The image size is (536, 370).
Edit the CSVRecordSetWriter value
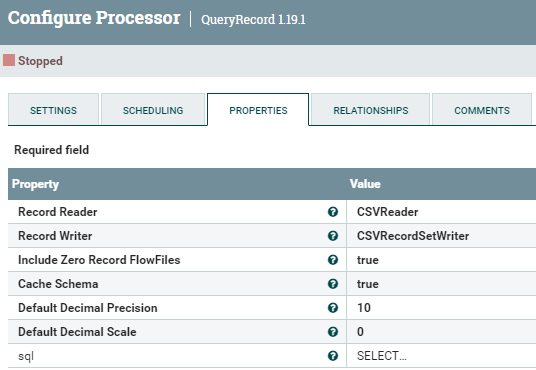tap(413, 236)
